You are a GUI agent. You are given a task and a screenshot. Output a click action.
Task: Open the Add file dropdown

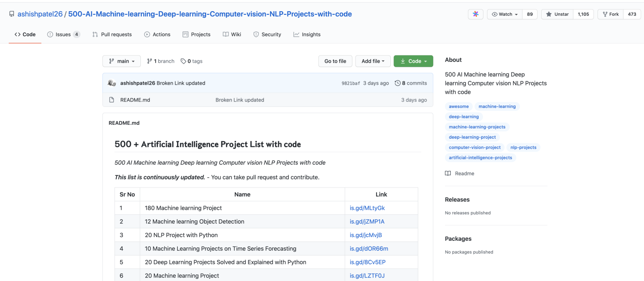tap(373, 61)
